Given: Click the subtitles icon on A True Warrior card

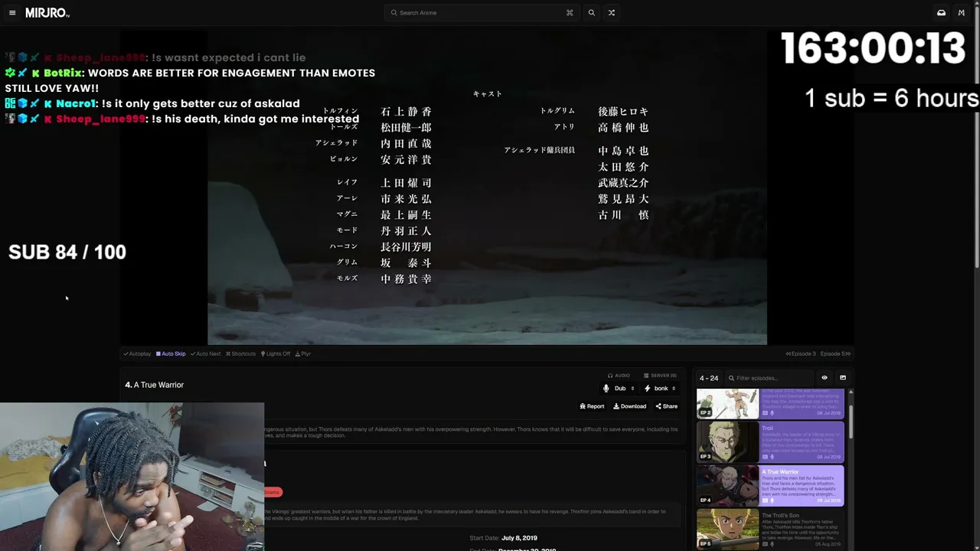Looking at the screenshot, I should click(765, 500).
